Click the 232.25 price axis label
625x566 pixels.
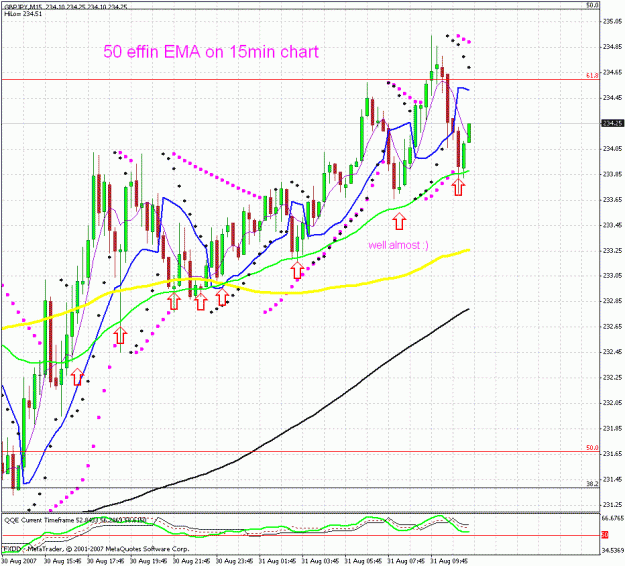click(x=613, y=378)
